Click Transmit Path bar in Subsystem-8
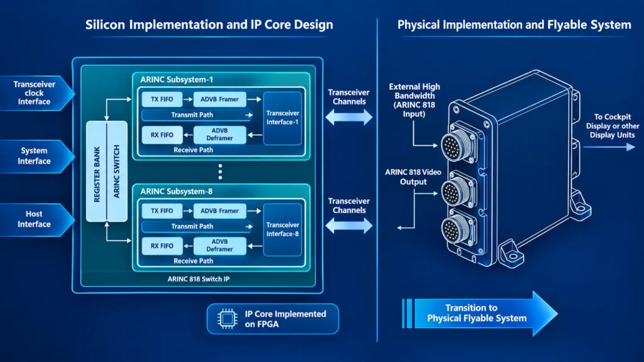This screenshot has width=644, height=362. point(197,226)
